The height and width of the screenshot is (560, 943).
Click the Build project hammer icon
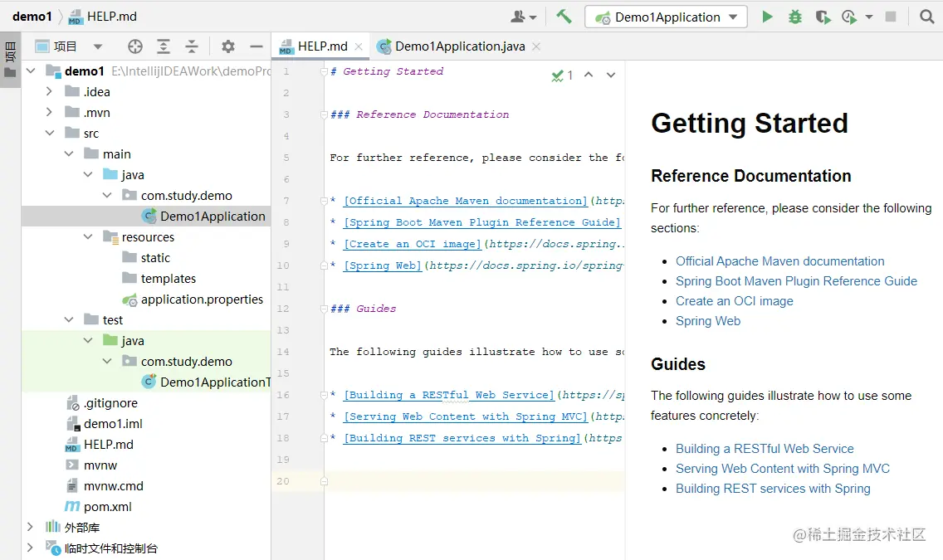(564, 17)
